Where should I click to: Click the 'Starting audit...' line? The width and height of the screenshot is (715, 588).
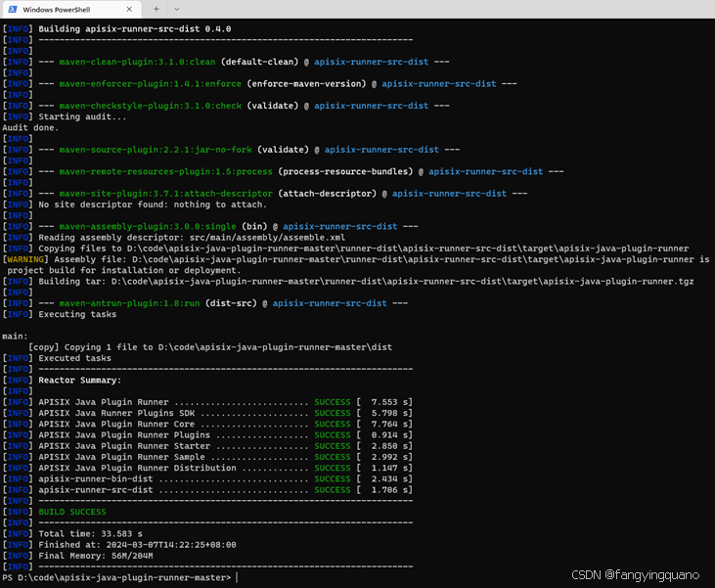pos(82,116)
